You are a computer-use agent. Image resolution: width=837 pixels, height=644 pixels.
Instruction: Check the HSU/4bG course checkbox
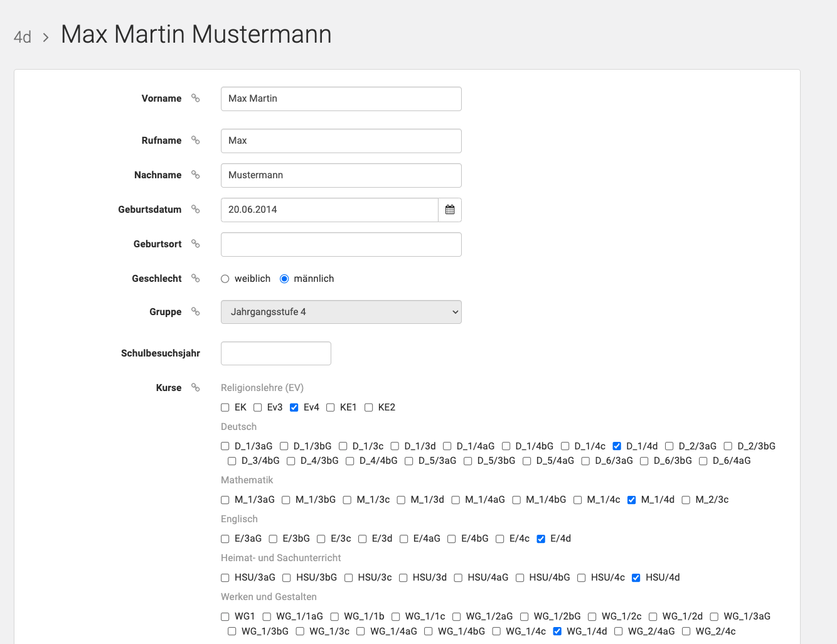pyautogui.click(x=520, y=578)
